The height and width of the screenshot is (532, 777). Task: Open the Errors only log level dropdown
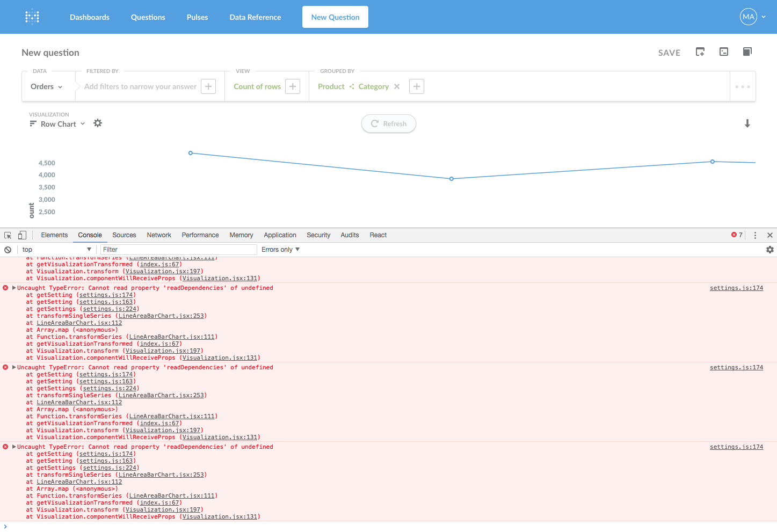pos(280,250)
